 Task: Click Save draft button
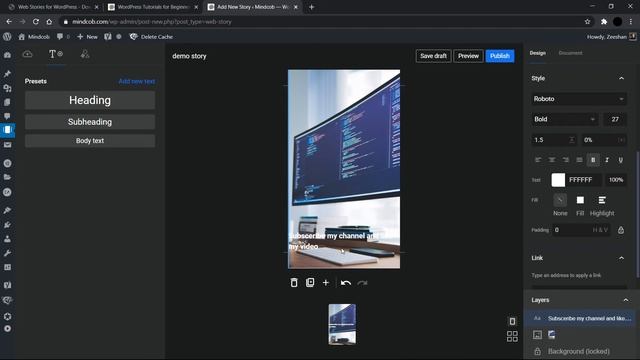coord(433,56)
